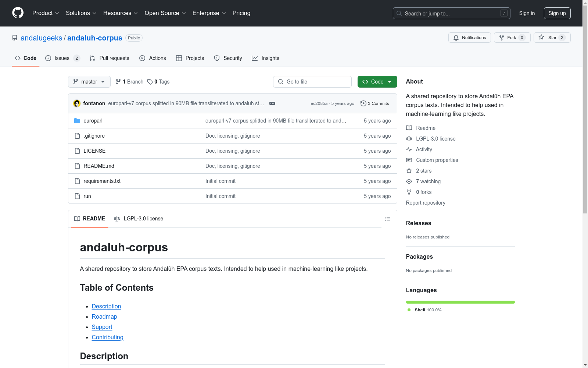Image resolution: width=588 pixels, height=368 pixels.
Task: View the 1 Branch link
Action: tap(129, 82)
